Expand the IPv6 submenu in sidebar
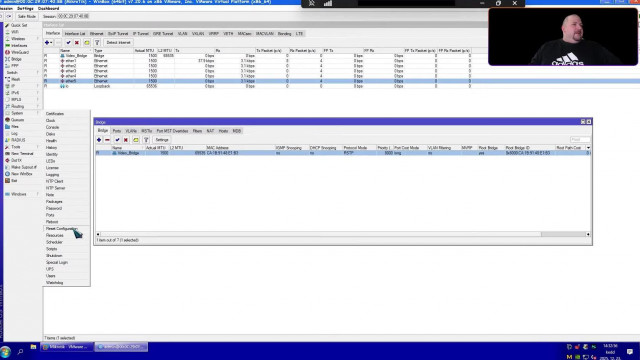The image size is (640, 360). click(x=38, y=93)
